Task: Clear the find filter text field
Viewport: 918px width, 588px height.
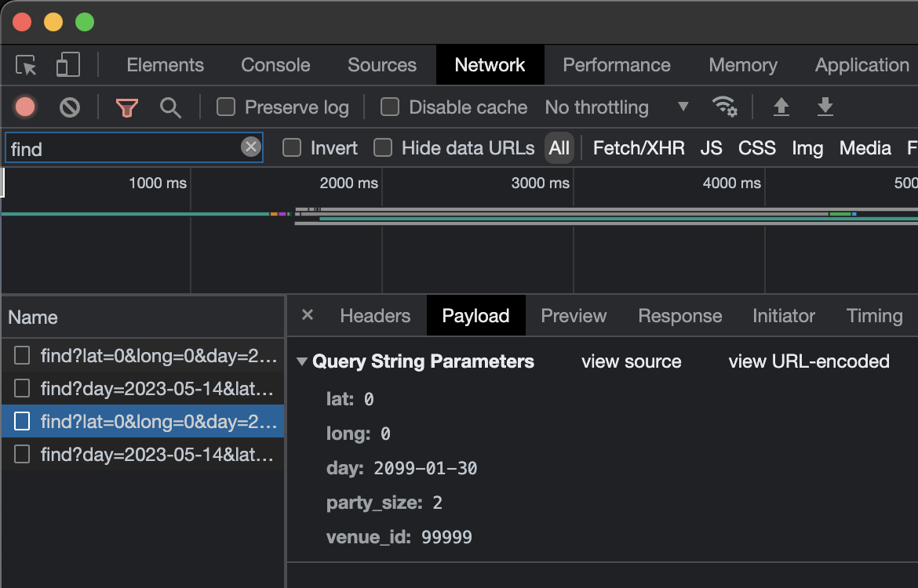Action: tap(250, 147)
